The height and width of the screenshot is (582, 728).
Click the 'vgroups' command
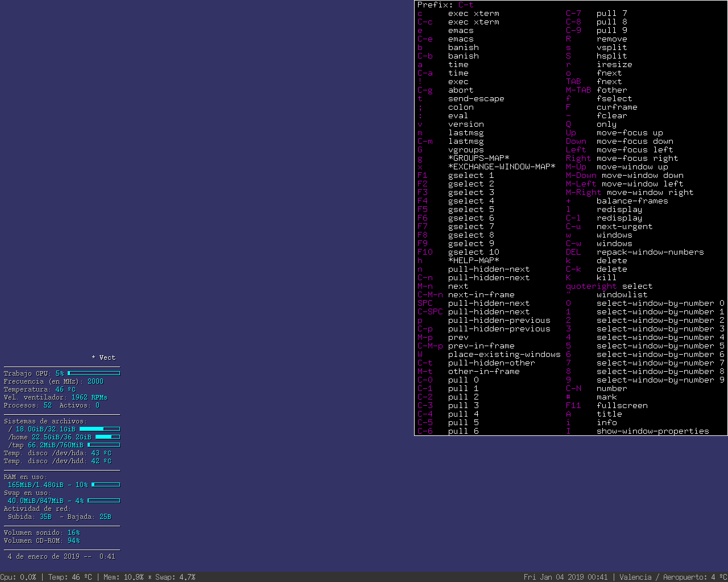point(466,149)
